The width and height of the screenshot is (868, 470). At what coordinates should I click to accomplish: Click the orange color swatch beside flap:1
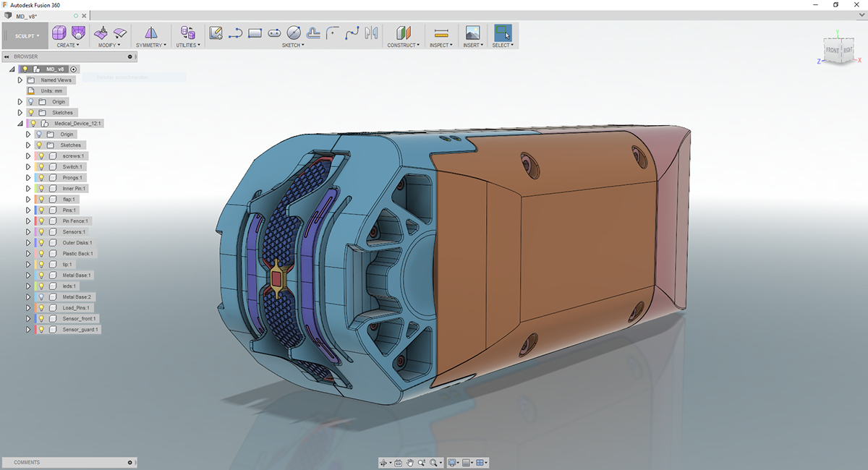[35, 199]
